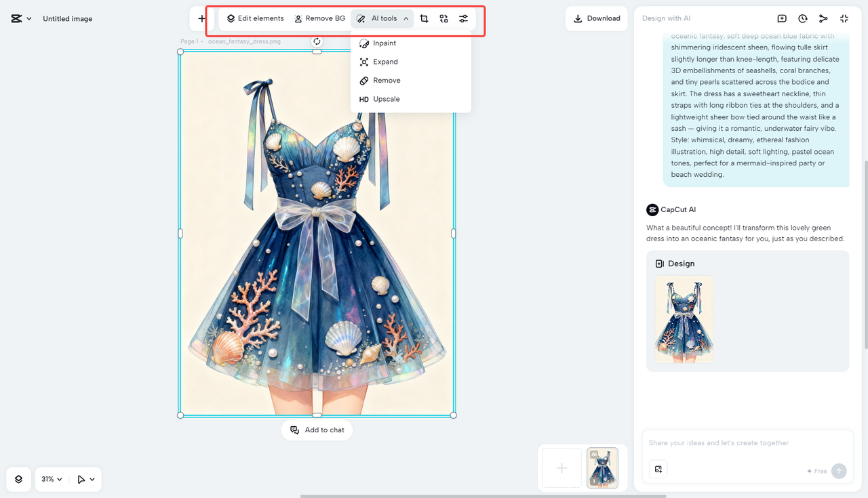The height and width of the screenshot is (498, 868).
Task: Click the Download button
Action: point(596,18)
